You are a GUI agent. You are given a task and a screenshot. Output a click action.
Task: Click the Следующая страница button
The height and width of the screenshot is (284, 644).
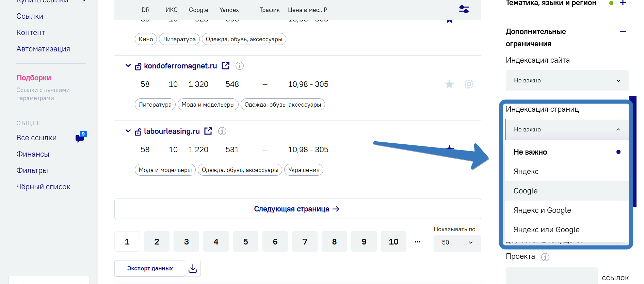click(x=297, y=209)
